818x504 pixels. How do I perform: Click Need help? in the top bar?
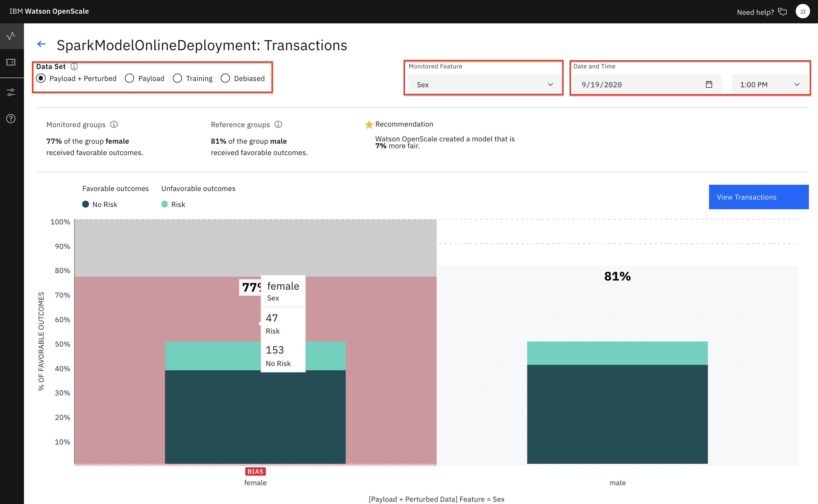click(x=756, y=12)
